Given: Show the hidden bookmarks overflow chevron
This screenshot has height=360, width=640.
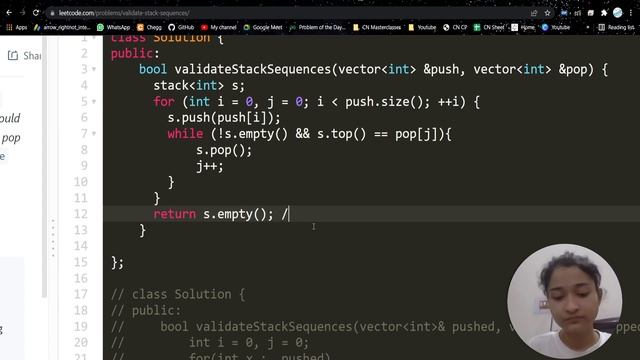Looking at the screenshot, I should click(x=588, y=27).
